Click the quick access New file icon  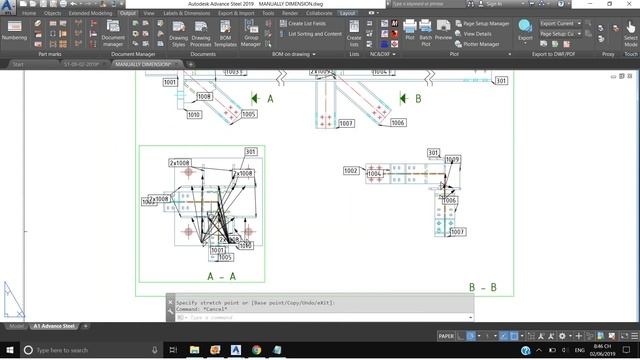(23, 4)
